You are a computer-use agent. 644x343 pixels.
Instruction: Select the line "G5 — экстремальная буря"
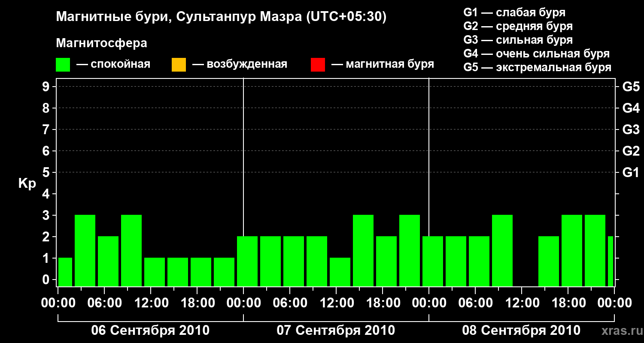pos(538,67)
